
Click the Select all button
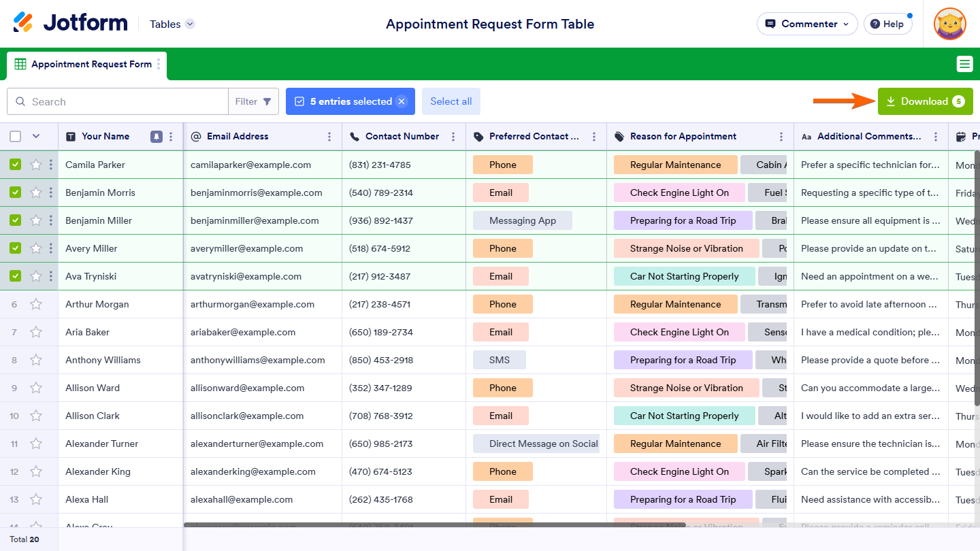[451, 101]
